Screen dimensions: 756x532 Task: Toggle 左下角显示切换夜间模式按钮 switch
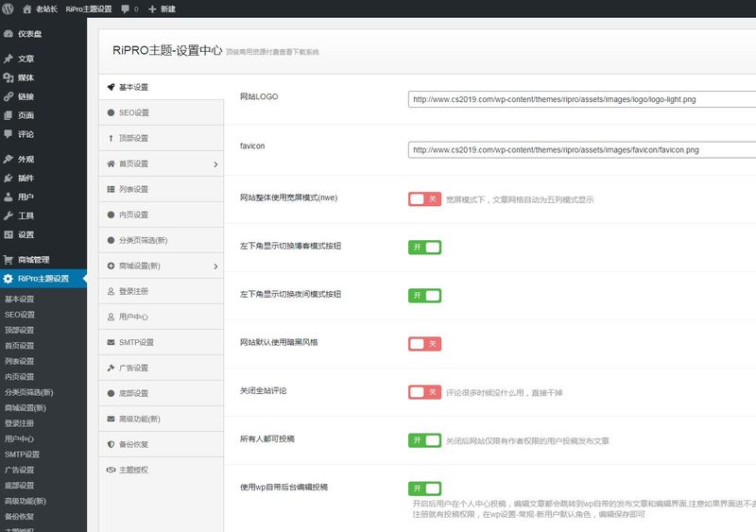pos(424,296)
